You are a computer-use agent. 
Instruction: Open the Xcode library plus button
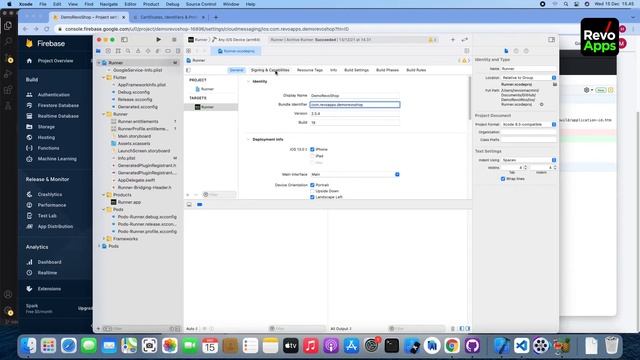point(453,40)
